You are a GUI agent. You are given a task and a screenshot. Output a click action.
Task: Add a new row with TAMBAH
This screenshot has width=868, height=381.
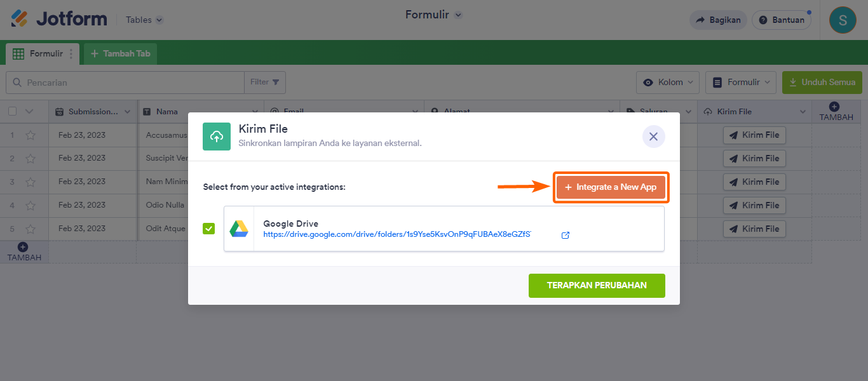point(24,251)
